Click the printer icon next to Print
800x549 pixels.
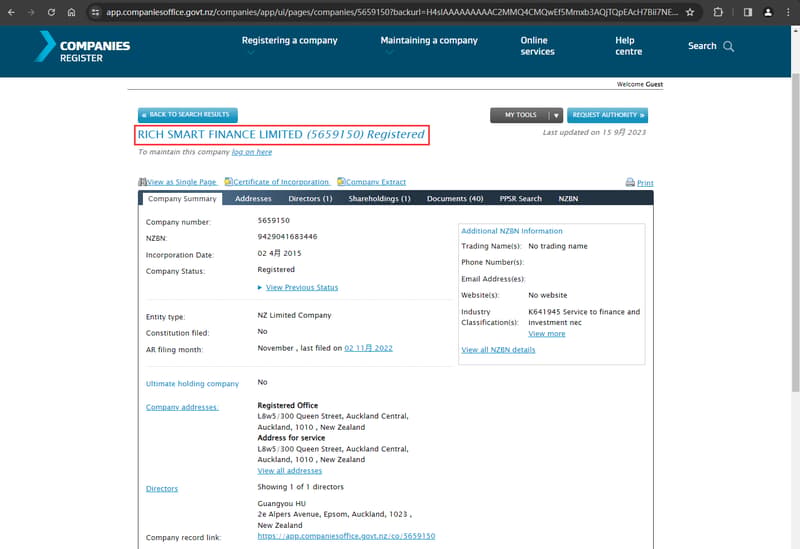pyautogui.click(x=630, y=182)
